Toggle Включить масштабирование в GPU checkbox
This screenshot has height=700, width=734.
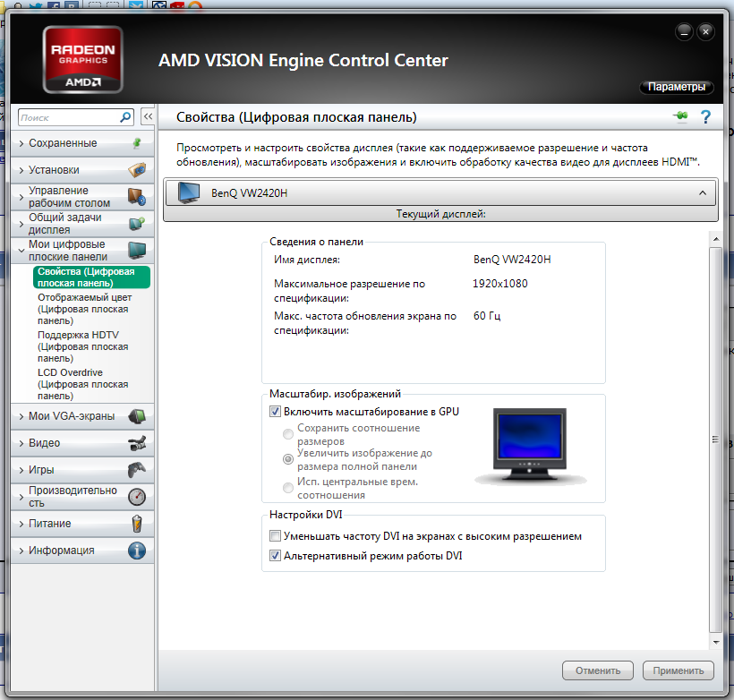coord(276,412)
